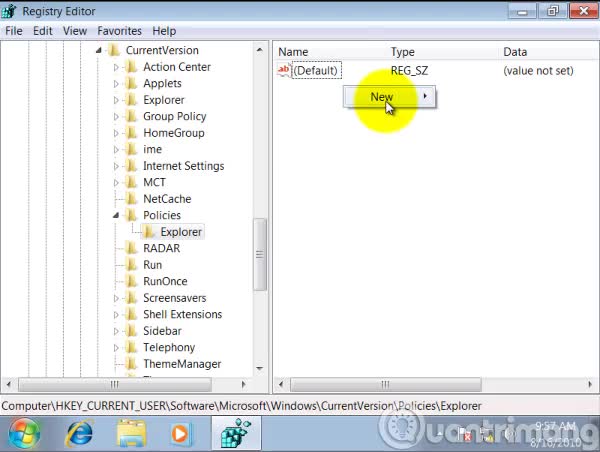Open the File menu
Screen dimensions: 600x452
[x=14, y=31]
